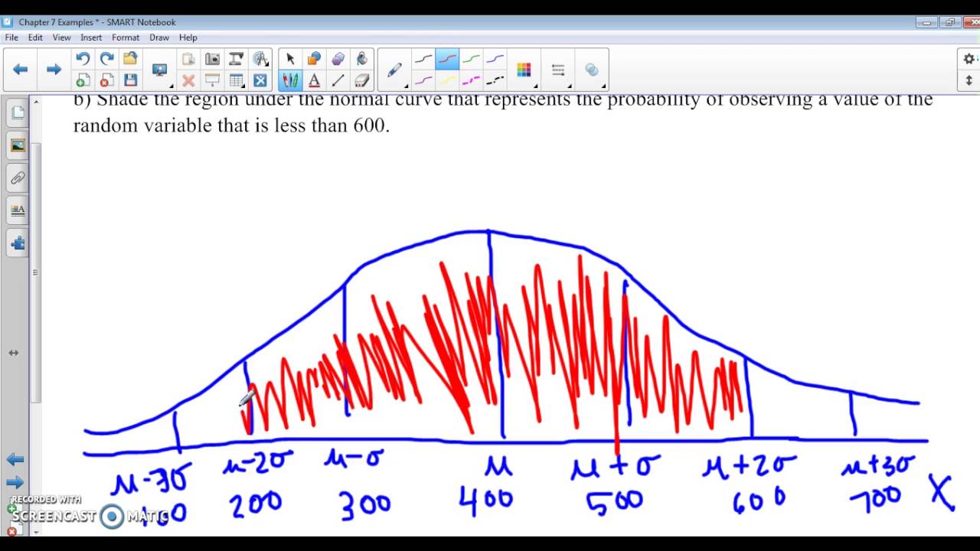Open the Format menu
The width and height of the screenshot is (980, 551).
(x=126, y=37)
